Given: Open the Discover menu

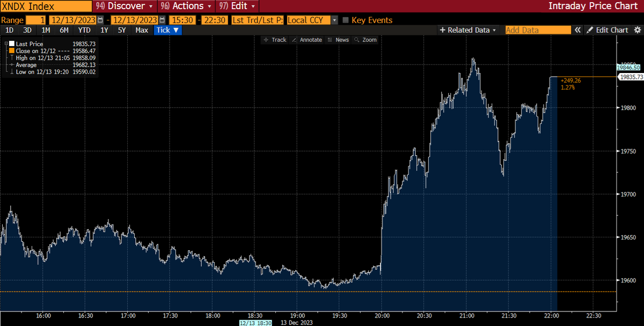Looking at the screenshot, I should (125, 6).
